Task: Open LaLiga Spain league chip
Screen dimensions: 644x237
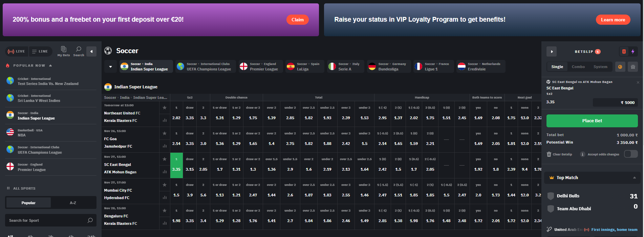Action: coord(305,66)
